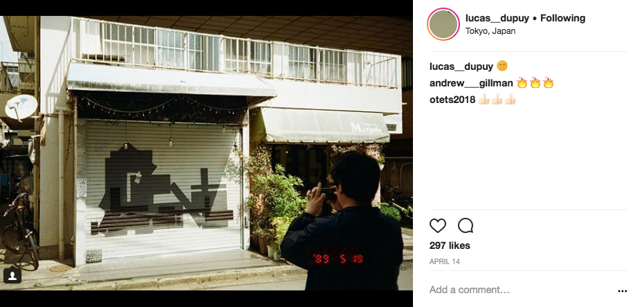Open the three-dots more options menu
This screenshot has width=644, height=307.
point(623,290)
